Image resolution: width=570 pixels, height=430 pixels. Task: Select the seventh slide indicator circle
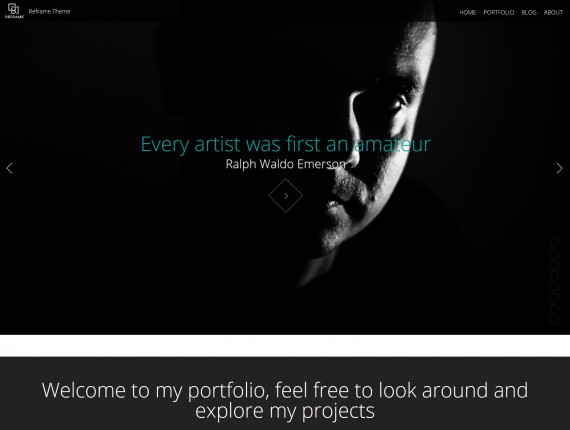[554, 309]
